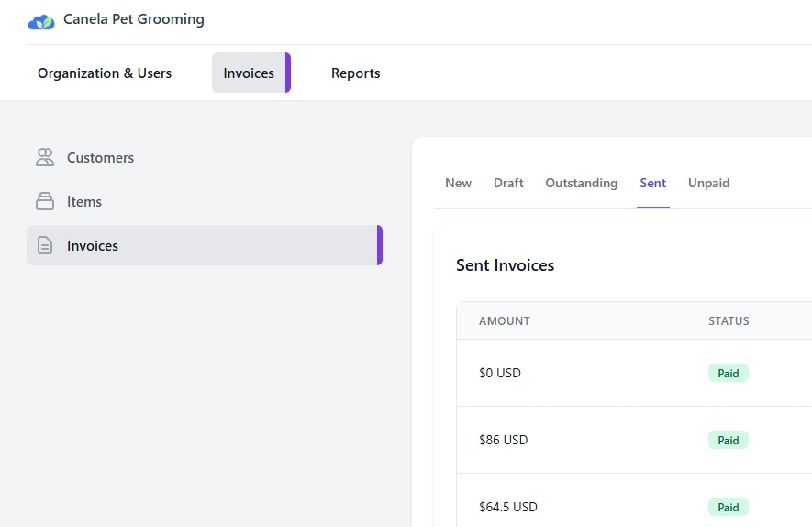
Task: Open the Reports top tab
Action: click(356, 73)
